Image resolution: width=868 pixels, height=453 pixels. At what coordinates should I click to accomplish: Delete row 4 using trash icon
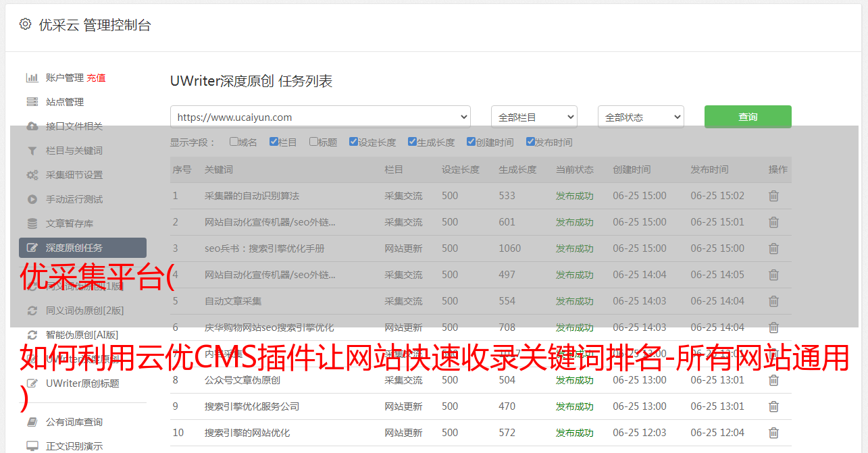pyautogui.click(x=773, y=275)
